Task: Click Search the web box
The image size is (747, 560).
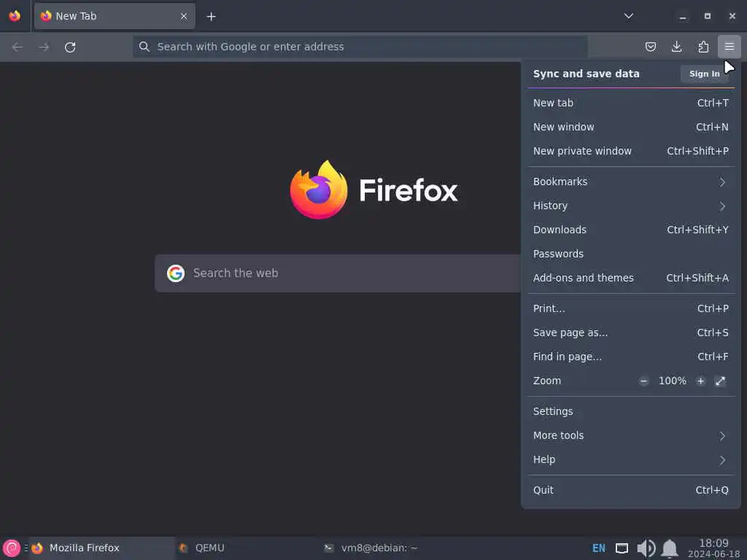Action: click(x=338, y=273)
